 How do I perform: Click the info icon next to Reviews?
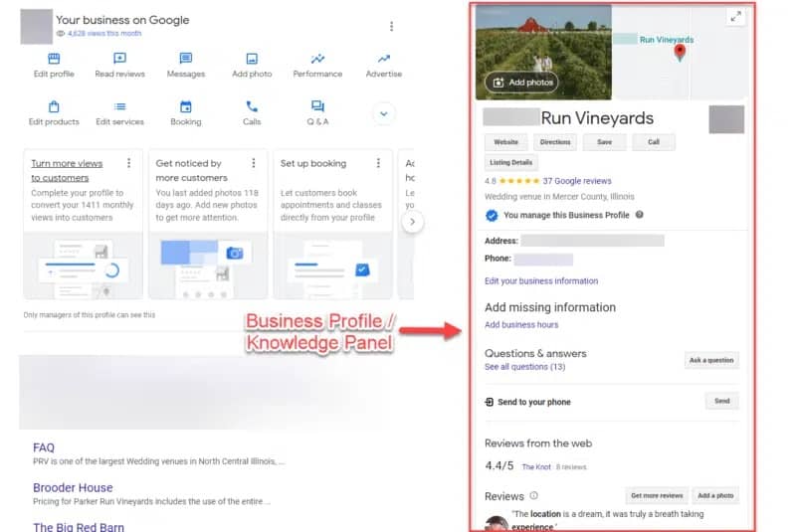click(533, 495)
